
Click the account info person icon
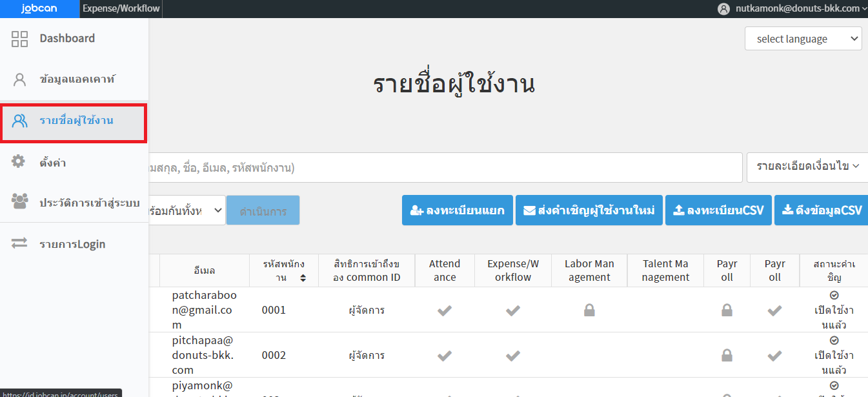[20, 80]
